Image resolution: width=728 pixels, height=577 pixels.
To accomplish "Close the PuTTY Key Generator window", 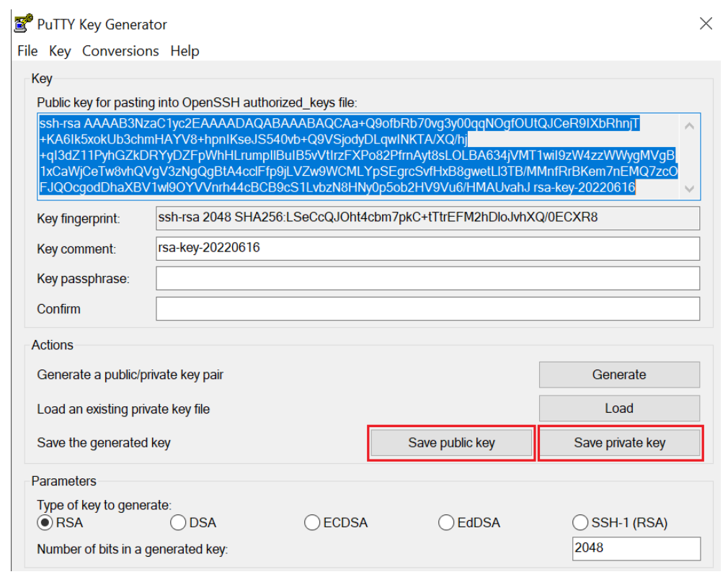I will (x=706, y=24).
